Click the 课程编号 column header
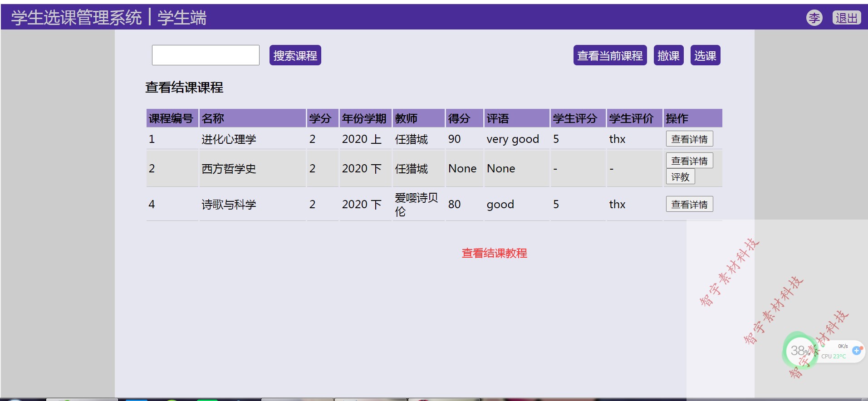Image resolution: width=868 pixels, height=401 pixels. (x=172, y=118)
